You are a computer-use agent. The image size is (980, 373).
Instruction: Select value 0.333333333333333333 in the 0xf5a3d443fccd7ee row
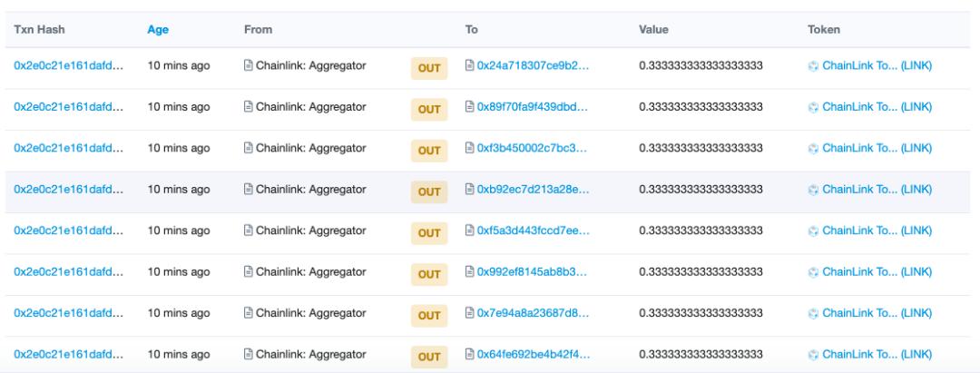point(701,230)
